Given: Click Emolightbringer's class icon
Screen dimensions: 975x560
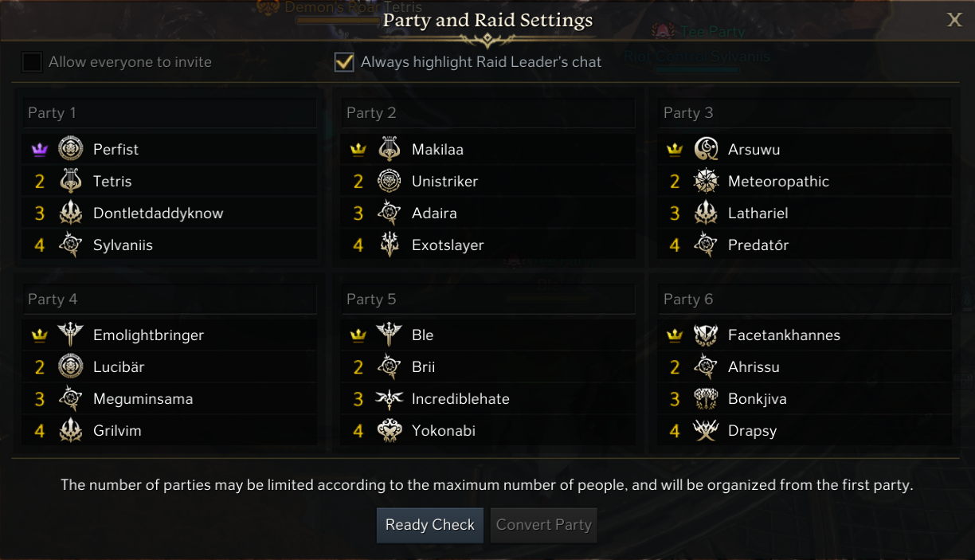Looking at the screenshot, I should [x=71, y=335].
